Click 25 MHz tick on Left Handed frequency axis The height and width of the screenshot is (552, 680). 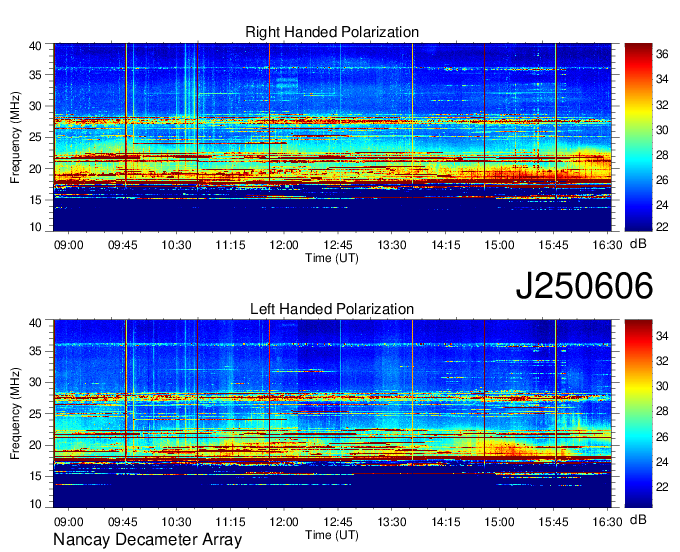click(35, 414)
